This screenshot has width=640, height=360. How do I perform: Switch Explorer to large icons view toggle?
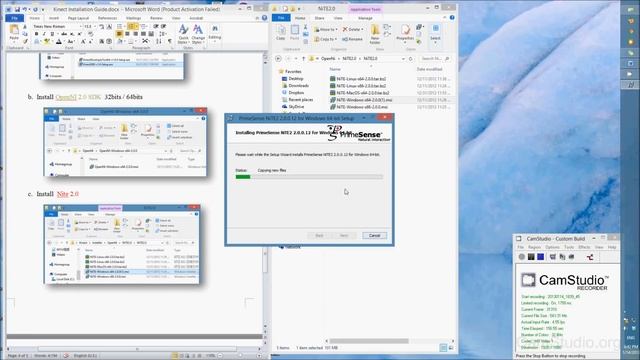451,348
